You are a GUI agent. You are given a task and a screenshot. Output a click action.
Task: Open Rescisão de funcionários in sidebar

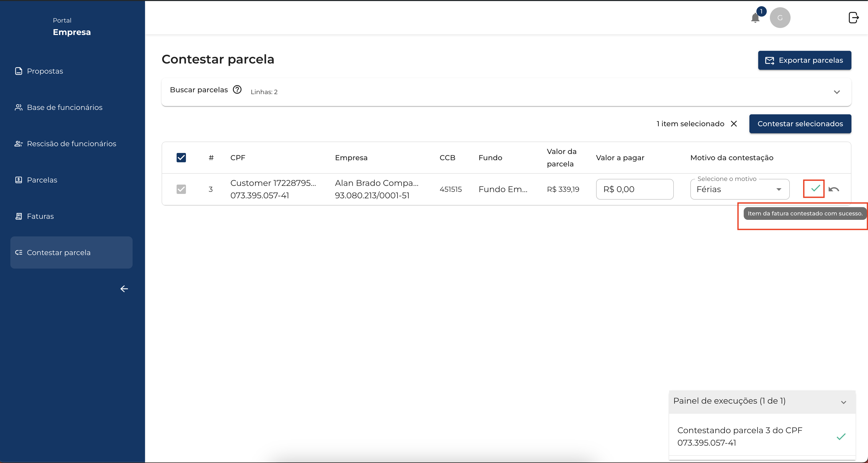click(71, 144)
